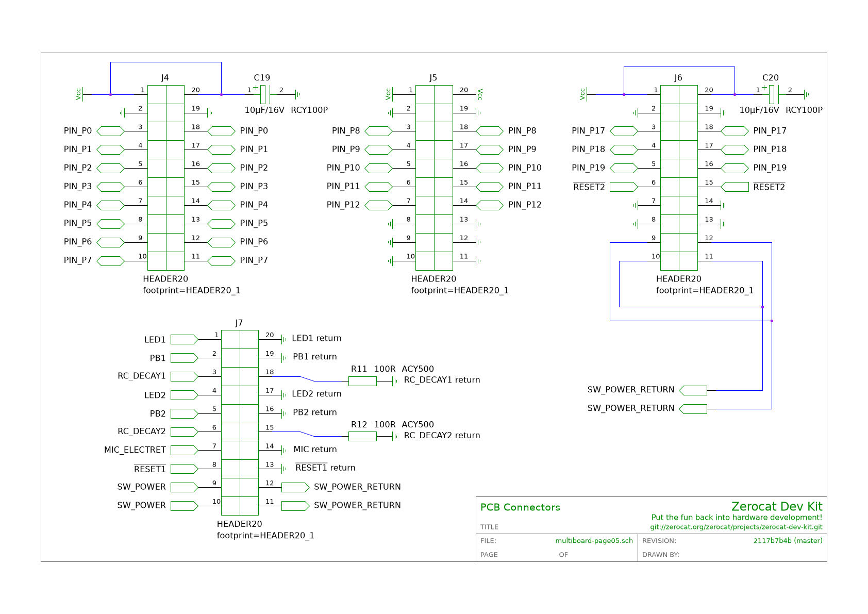
Task: Open the git://zerocat.org repository URL
Action: [737, 527]
